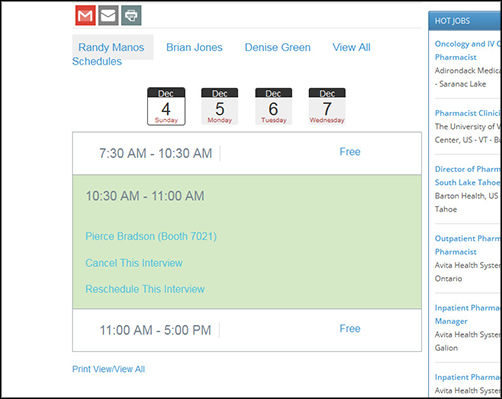The height and width of the screenshot is (399, 502).
Task: Click Cancel This Interview
Action: (134, 263)
